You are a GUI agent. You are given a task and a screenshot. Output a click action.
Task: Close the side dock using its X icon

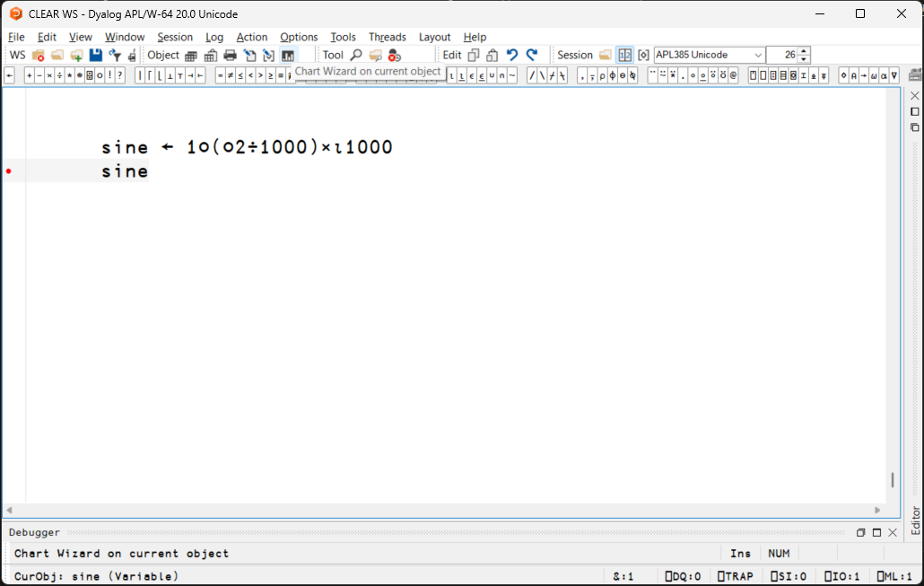914,95
